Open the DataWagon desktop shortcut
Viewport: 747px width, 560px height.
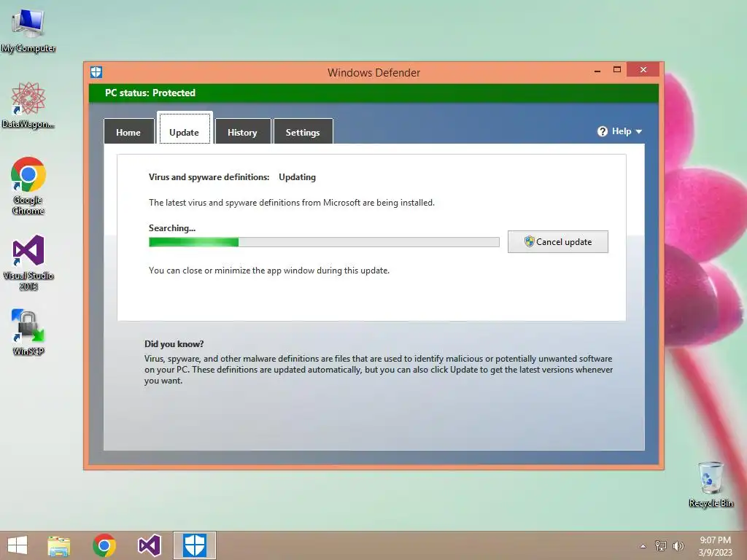point(28,105)
